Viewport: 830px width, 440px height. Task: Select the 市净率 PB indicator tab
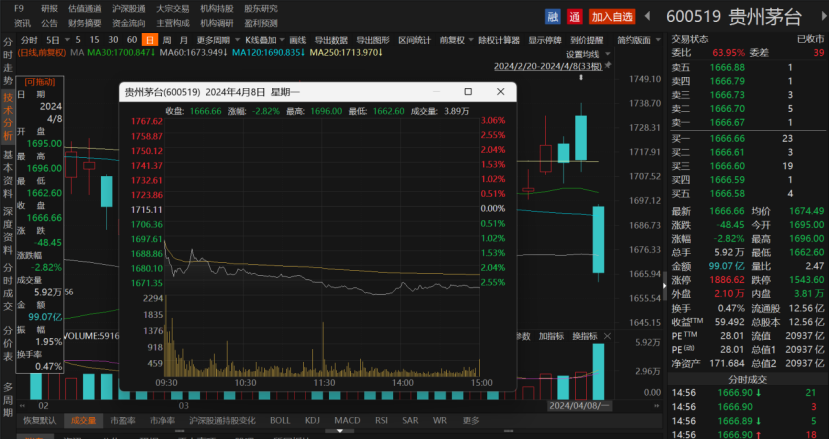click(163, 420)
